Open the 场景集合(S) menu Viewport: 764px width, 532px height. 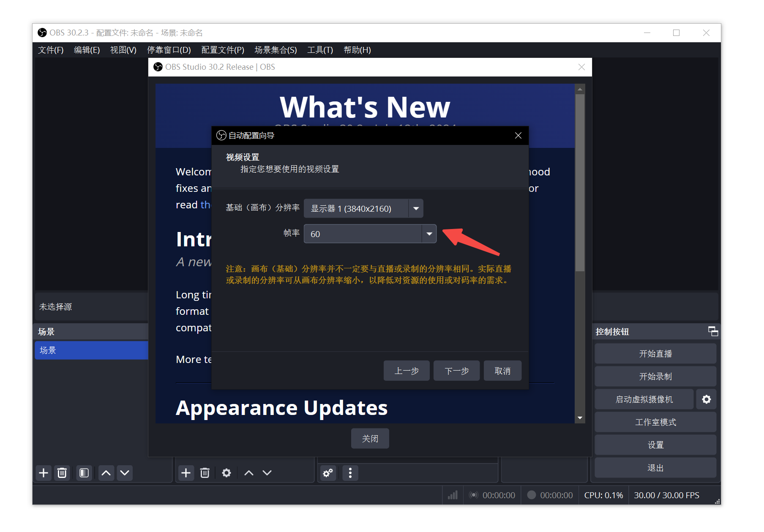(x=276, y=50)
